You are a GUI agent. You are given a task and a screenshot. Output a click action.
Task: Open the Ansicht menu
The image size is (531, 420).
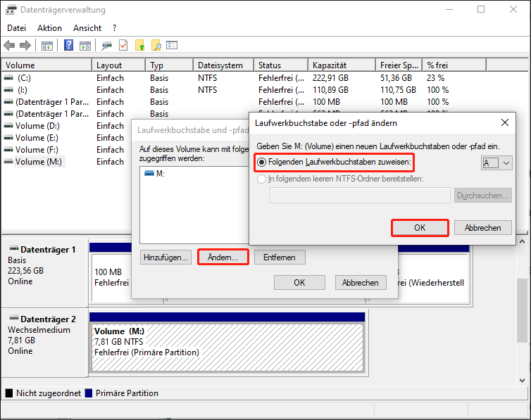(x=87, y=27)
